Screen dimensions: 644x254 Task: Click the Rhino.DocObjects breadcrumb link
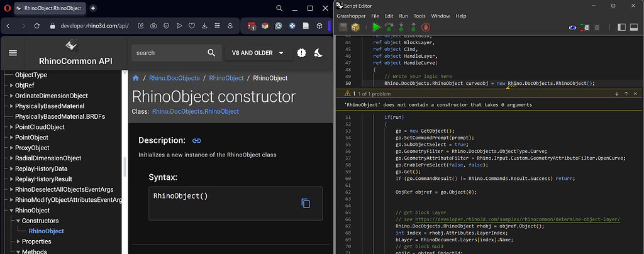(174, 78)
